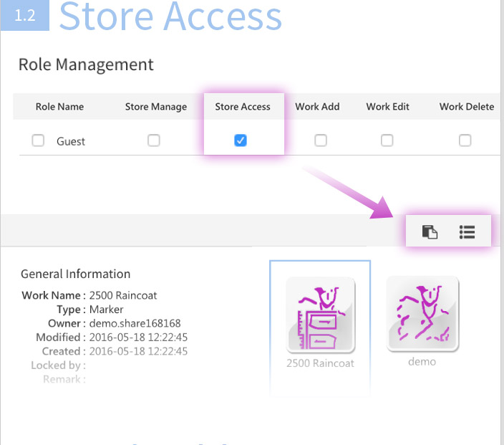Click the Store Manage column header
Image resolution: width=504 pixels, height=445 pixels.
155,107
